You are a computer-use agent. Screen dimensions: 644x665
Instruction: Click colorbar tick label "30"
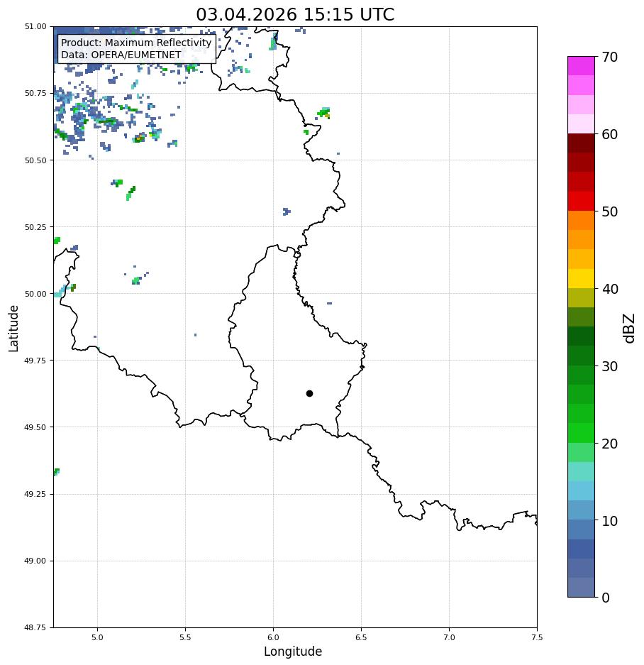pyautogui.click(x=610, y=366)
